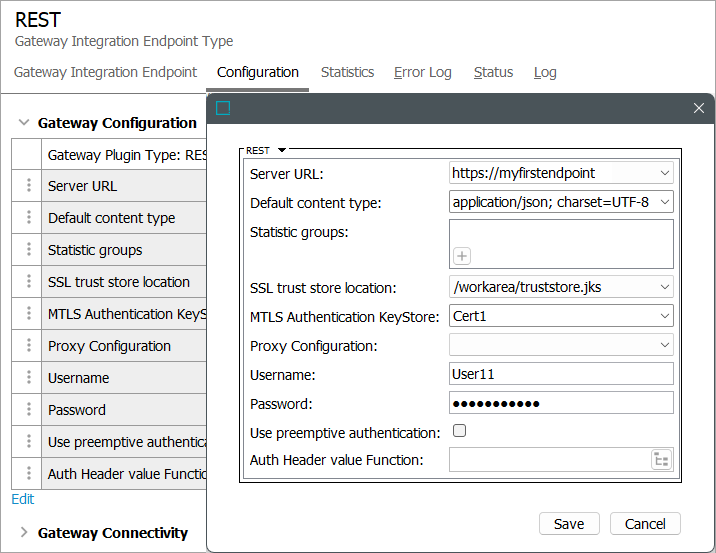Switch to the Statistics tab

[347, 72]
